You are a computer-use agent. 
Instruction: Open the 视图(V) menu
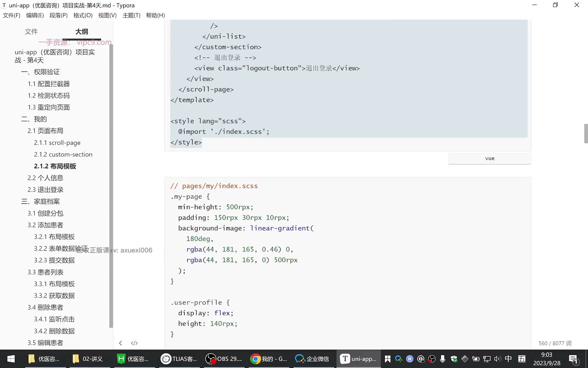click(x=107, y=15)
